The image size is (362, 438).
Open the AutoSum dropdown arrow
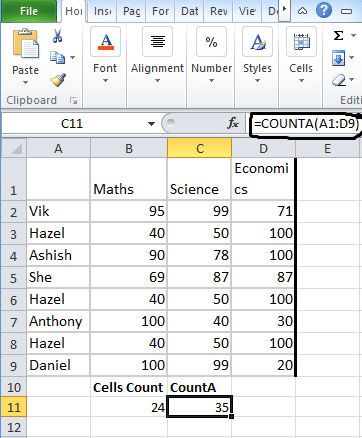pos(353,35)
